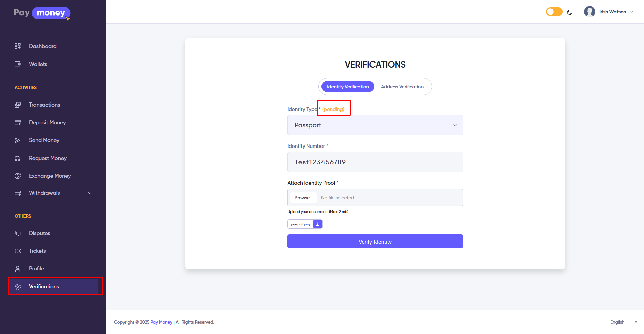The image size is (644, 334).
Task: Open the Irish Watson user menu
Action: coord(609,12)
